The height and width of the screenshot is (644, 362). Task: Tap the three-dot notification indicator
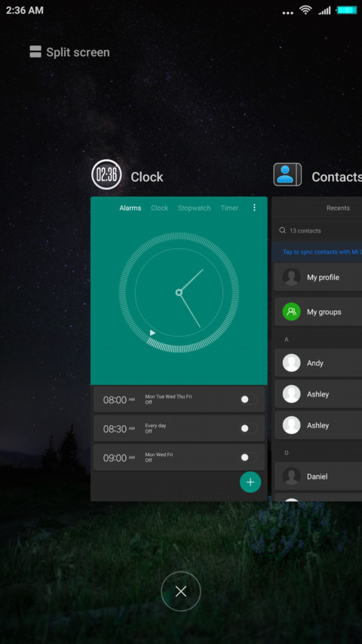[288, 13]
